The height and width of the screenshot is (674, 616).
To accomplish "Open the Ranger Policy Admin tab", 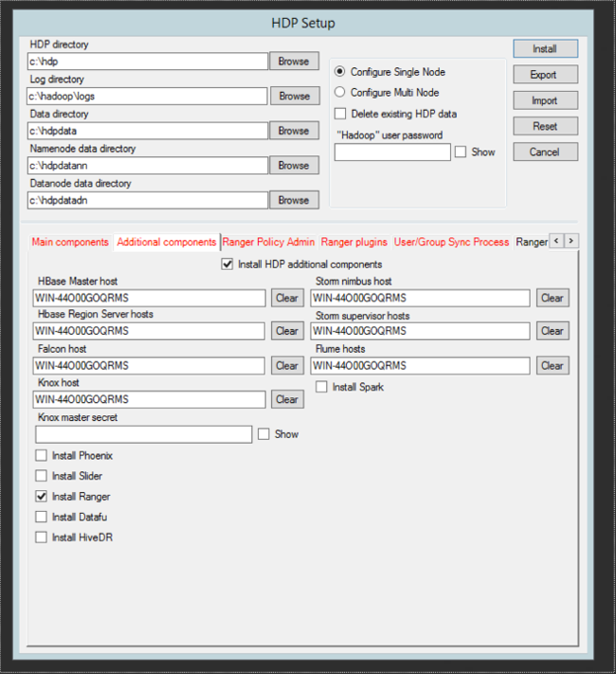I will coord(268,242).
